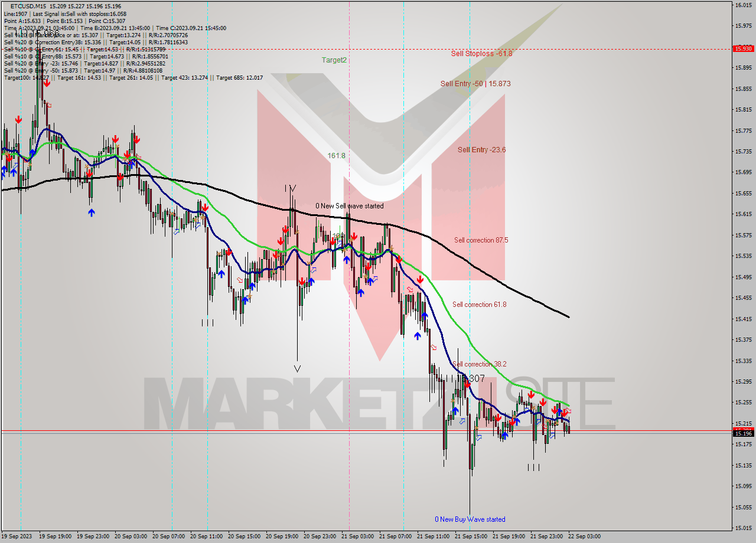This screenshot has width=756, height=543.
Task: Click the 15.575 price axis label
Action: click(742, 235)
